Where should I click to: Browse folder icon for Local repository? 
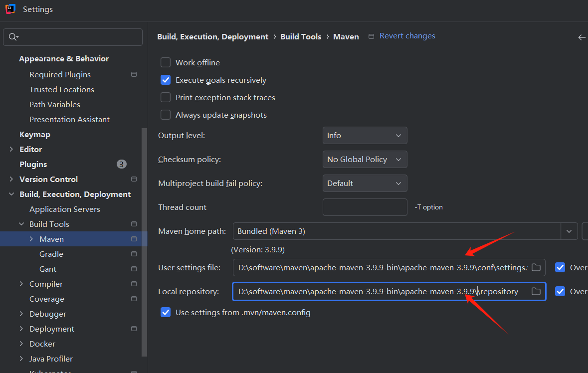(536, 291)
